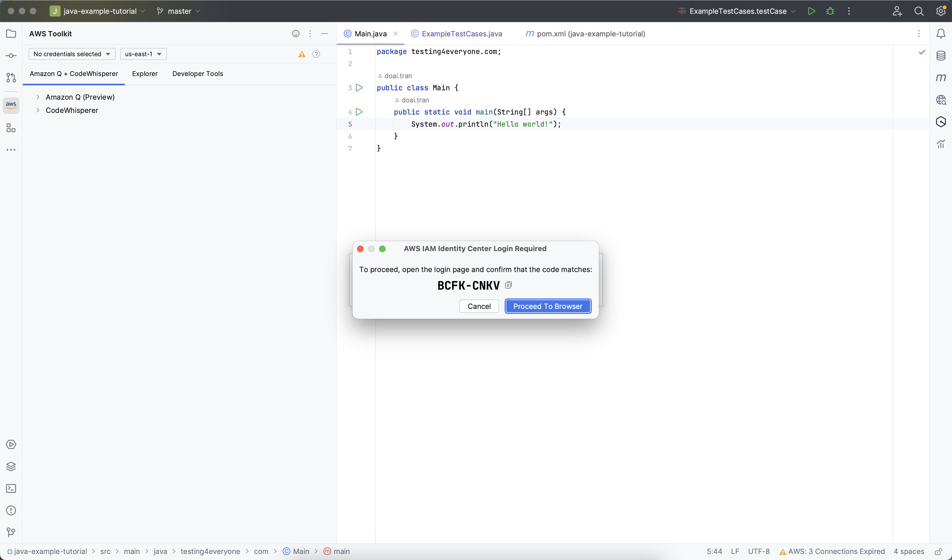Open the Services tool window icon
Screen dimensions: 952x560
(11, 444)
